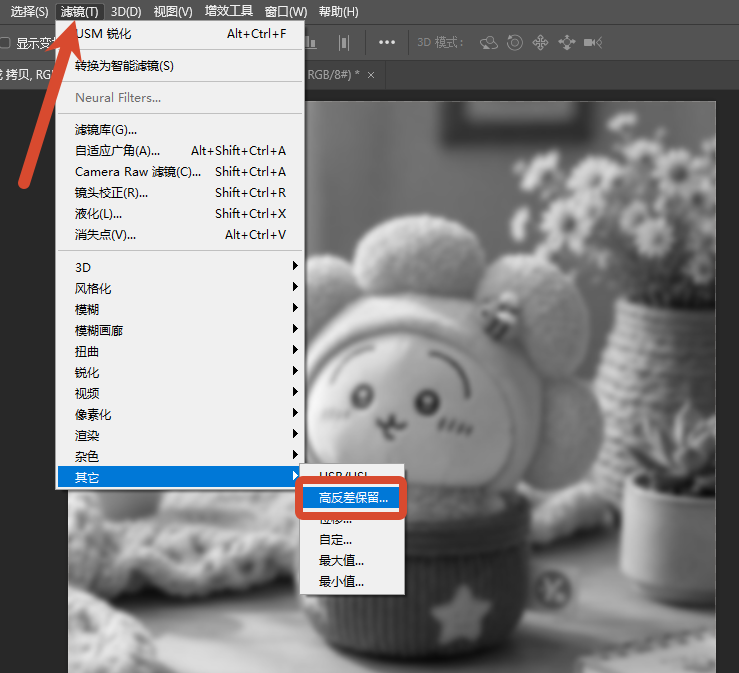Image resolution: width=739 pixels, height=673 pixels.
Task: Expand the 风格化 submenu
Action: [x=180, y=288]
